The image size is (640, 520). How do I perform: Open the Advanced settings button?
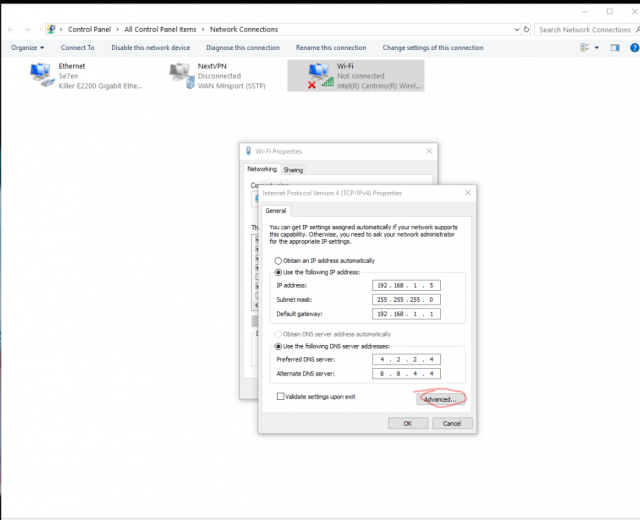coord(440,399)
